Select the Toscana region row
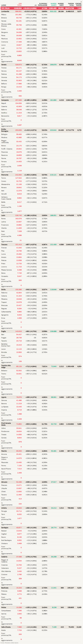The image size is (83, 644). [41, 245]
